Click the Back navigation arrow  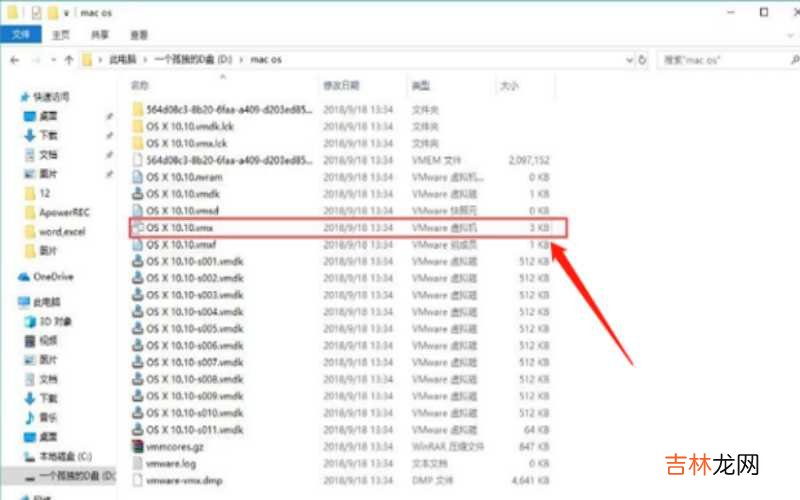click(13, 60)
